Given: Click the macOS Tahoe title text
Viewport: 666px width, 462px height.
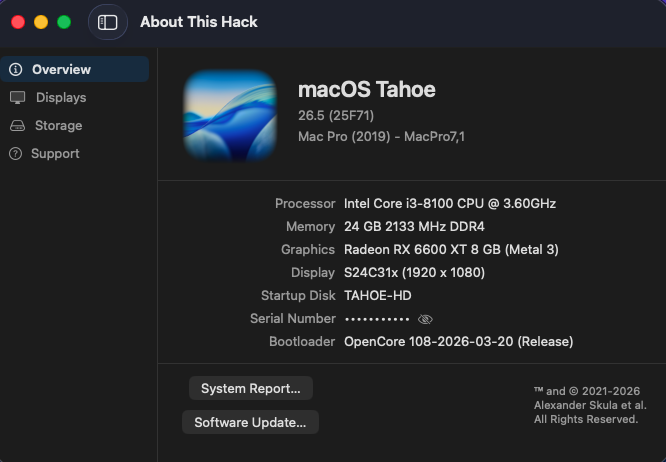Looking at the screenshot, I should pos(367,90).
